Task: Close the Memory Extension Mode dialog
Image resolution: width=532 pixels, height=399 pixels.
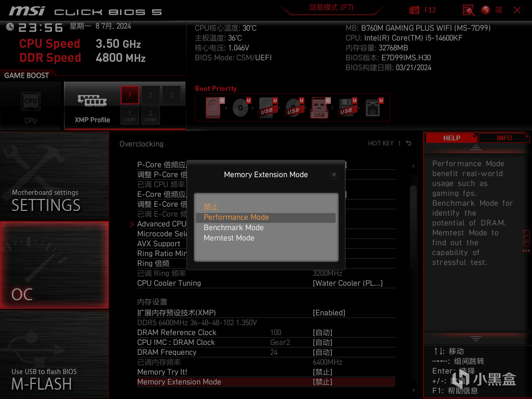Action: point(334,175)
